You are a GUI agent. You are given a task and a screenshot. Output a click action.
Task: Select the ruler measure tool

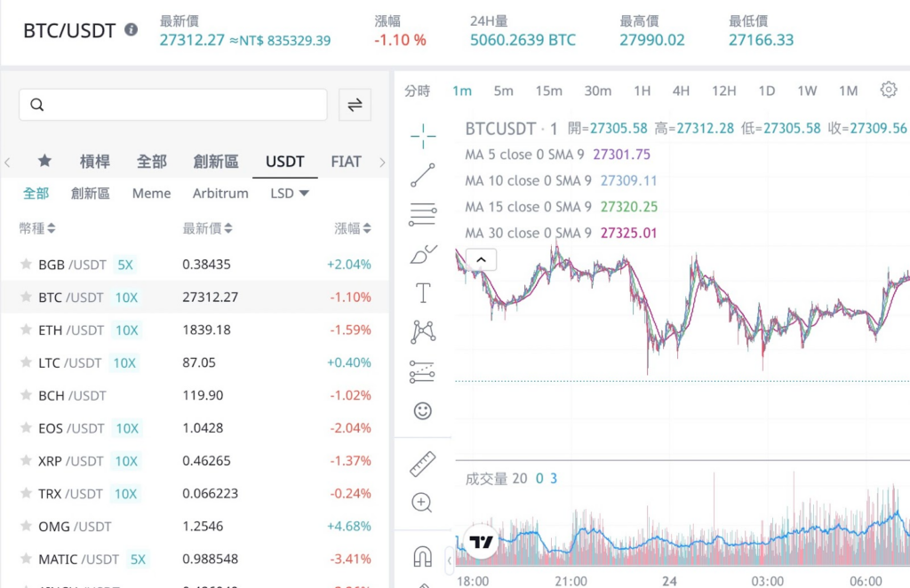pyautogui.click(x=423, y=464)
